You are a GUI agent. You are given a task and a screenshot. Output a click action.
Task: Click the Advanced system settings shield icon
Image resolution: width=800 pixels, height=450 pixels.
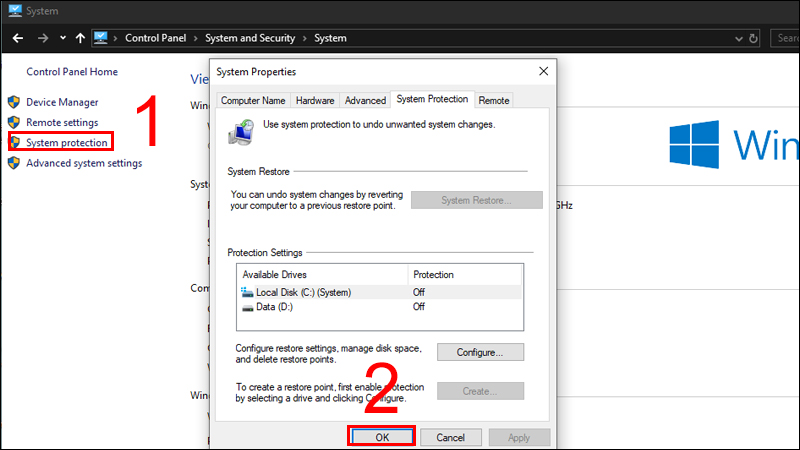tap(14, 163)
